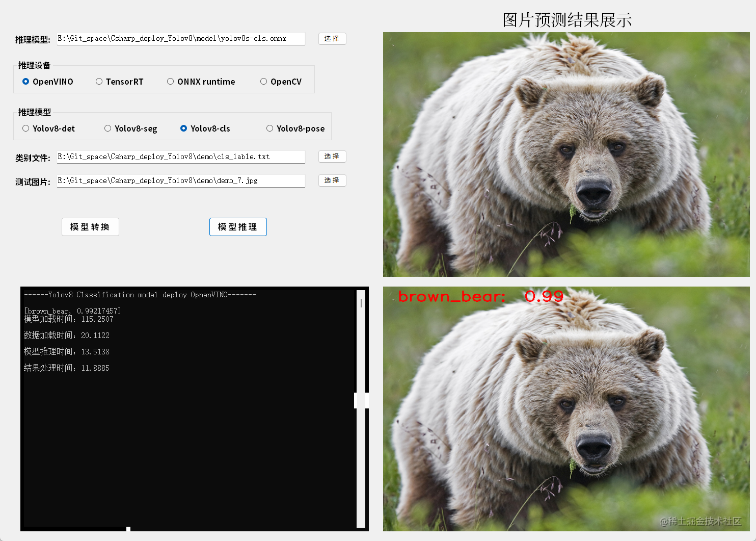
Task: Click the cls_lable.txt class file field
Action: (181, 157)
